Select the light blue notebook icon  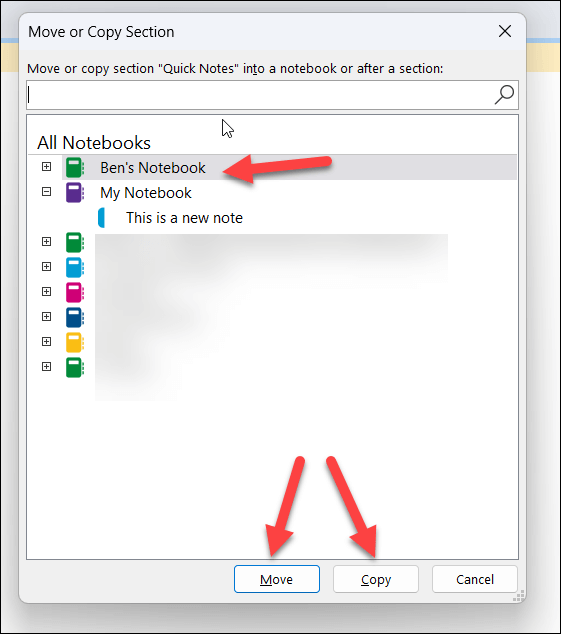pyautogui.click(x=75, y=267)
